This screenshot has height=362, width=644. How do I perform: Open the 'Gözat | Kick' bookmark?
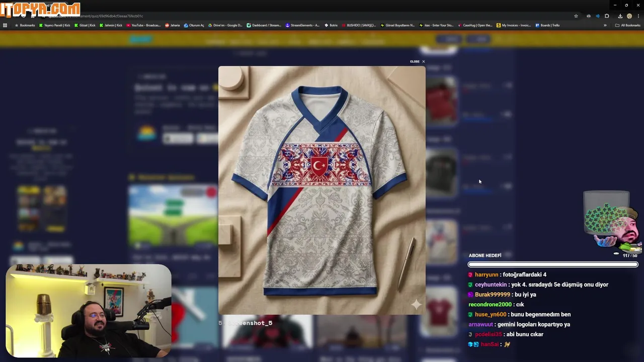pos(85,25)
